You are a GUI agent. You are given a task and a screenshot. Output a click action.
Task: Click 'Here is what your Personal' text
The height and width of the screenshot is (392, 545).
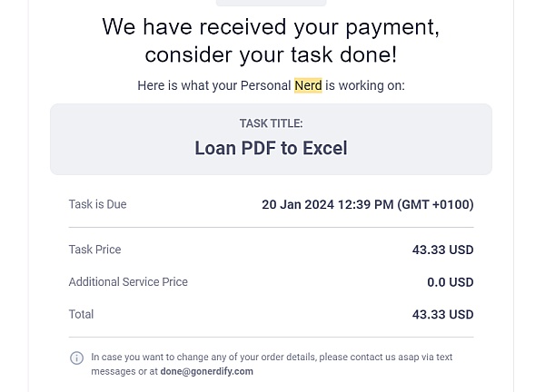click(213, 85)
